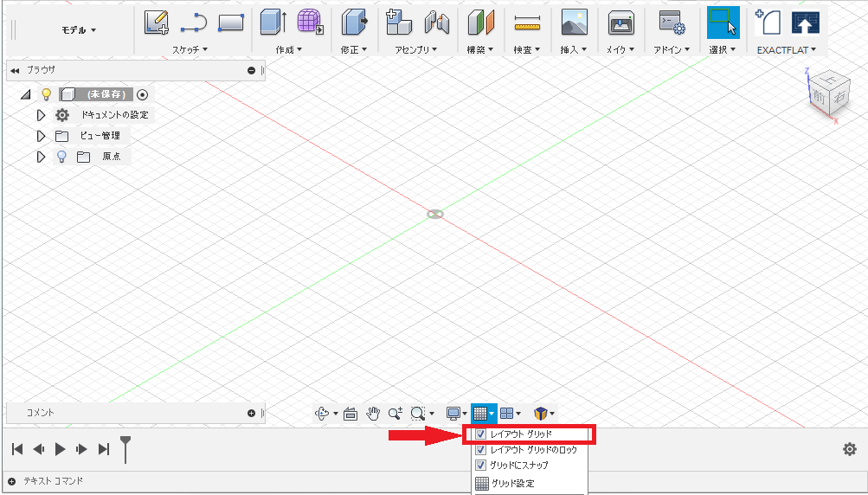
Task: Click the Orbit navigation icon
Action: coord(322,413)
